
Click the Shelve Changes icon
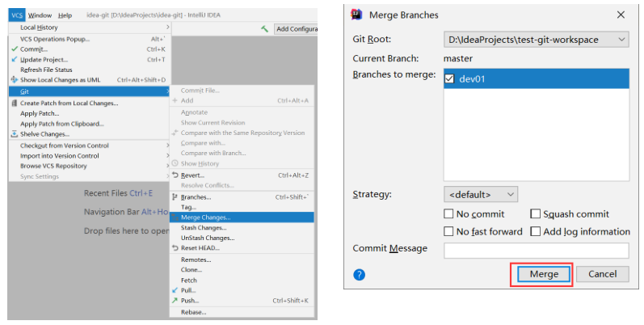pyautogui.click(x=15, y=134)
